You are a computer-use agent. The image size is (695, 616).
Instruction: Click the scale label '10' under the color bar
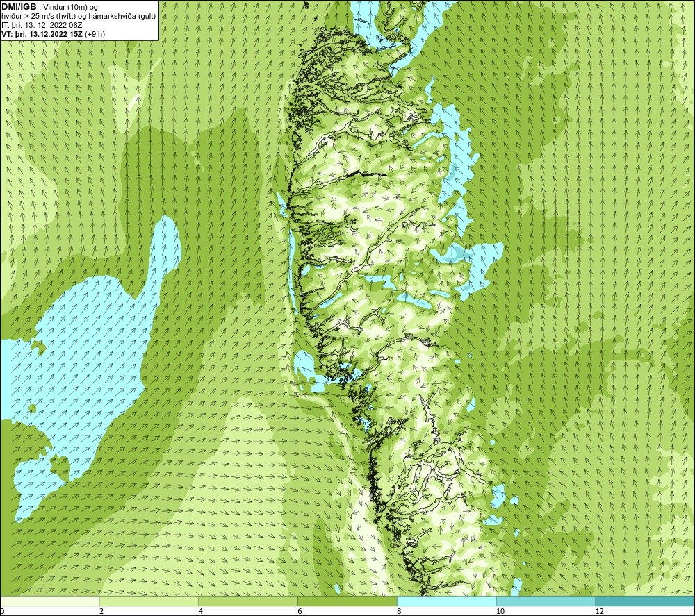click(500, 611)
